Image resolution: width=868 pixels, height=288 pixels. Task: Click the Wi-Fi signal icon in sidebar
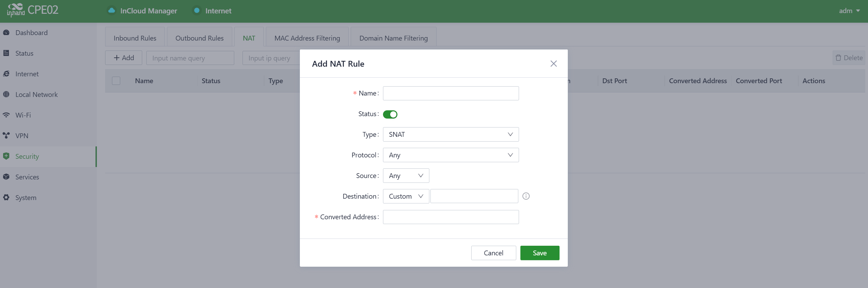click(6, 115)
